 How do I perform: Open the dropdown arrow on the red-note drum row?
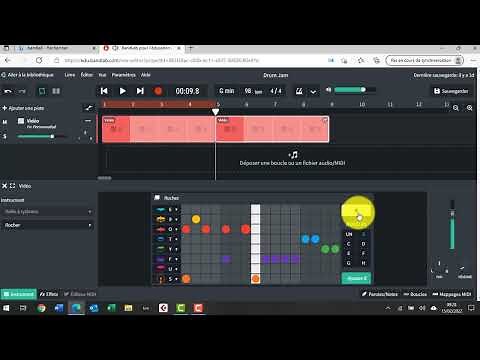(x=177, y=229)
